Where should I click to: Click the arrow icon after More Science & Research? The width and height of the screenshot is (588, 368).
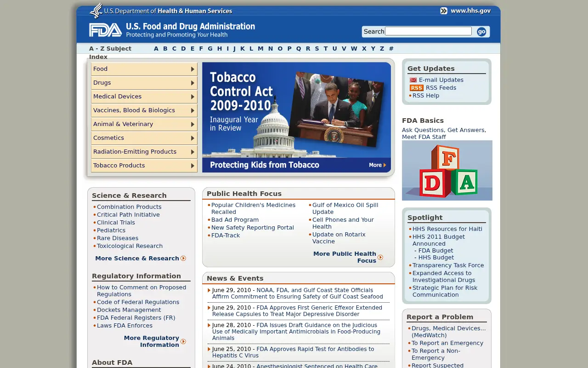pyautogui.click(x=183, y=259)
